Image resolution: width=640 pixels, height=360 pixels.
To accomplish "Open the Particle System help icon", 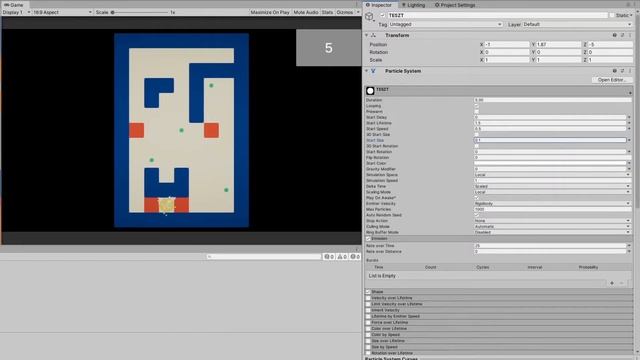I will pos(615,71).
